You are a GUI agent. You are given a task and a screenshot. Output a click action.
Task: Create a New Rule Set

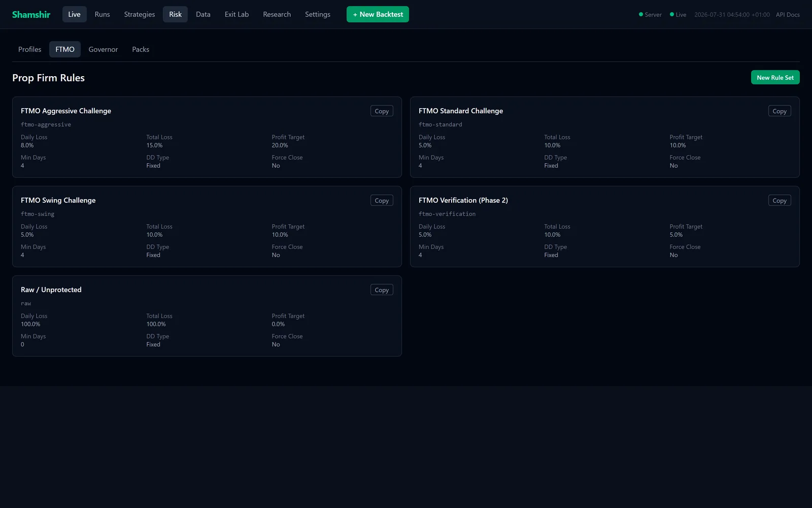coord(775,77)
